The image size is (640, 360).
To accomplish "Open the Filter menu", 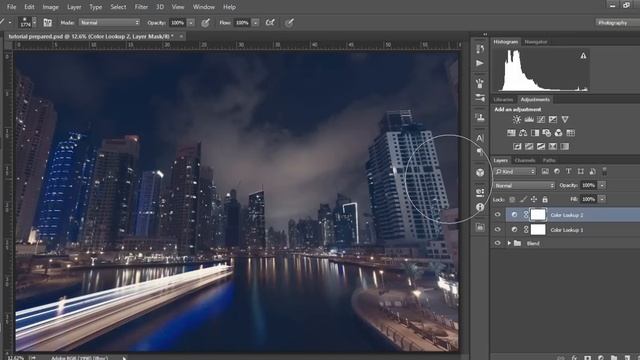I will pos(141,7).
